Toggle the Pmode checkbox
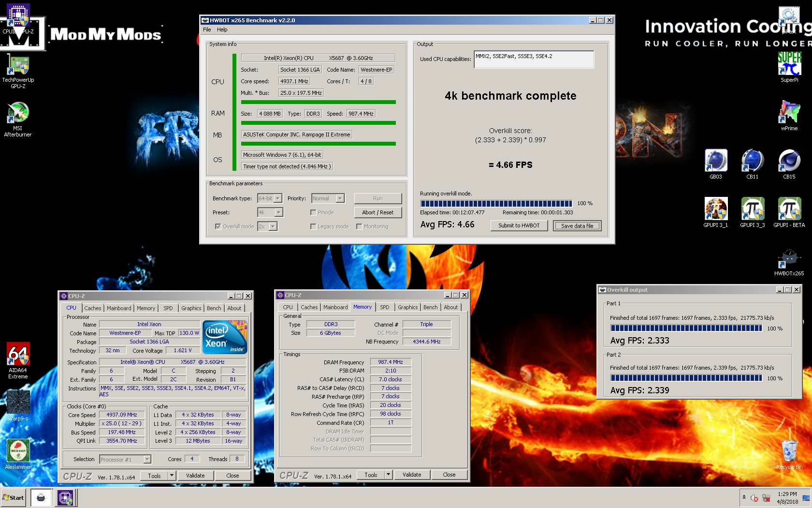 pyautogui.click(x=313, y=212)
